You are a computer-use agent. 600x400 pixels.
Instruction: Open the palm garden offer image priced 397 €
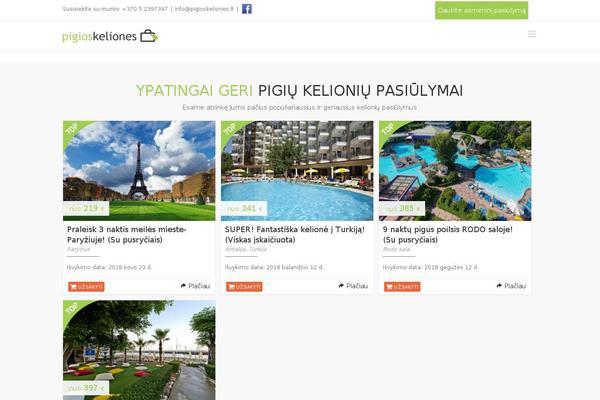(139, 350)
